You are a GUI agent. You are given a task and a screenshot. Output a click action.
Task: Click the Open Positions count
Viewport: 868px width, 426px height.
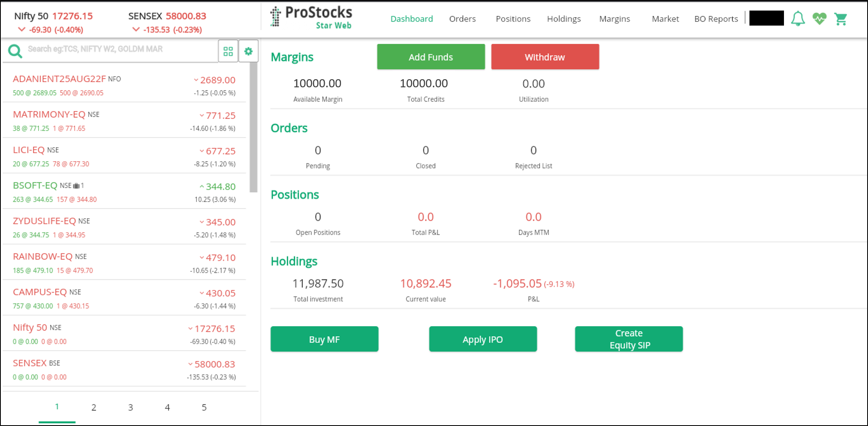(x=318, y=217)
